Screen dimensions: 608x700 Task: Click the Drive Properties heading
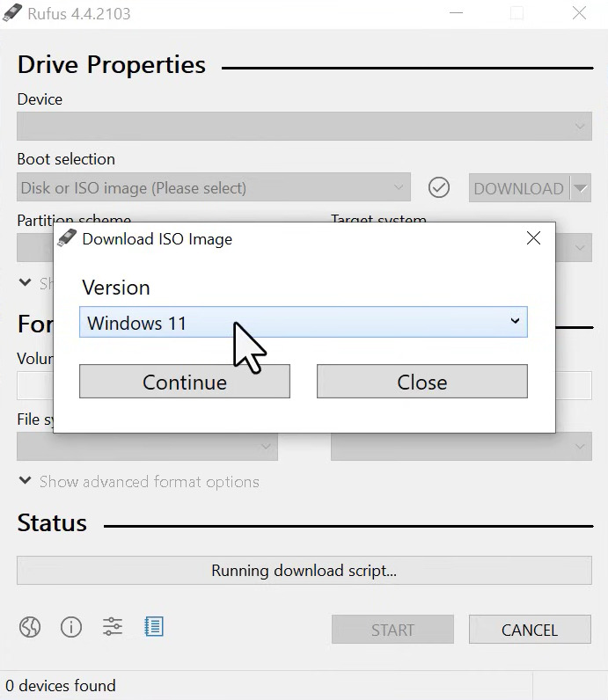point(112,65)
